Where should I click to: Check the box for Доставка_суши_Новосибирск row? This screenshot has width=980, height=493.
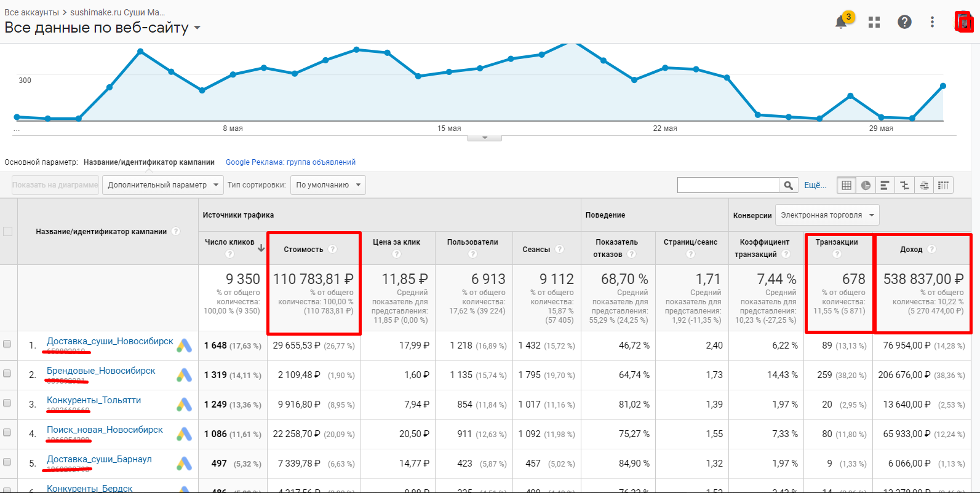click(x=7, y=344)
